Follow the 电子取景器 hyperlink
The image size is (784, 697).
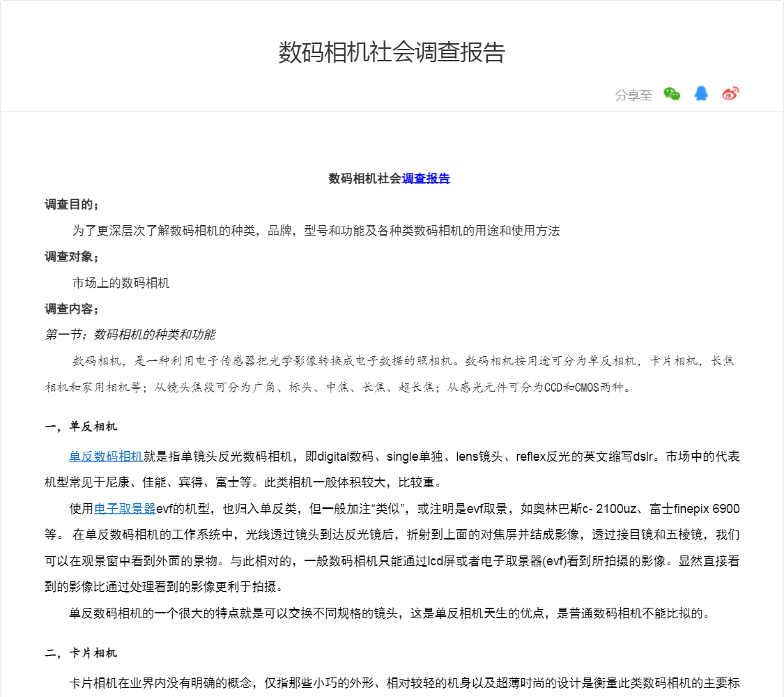125,509
